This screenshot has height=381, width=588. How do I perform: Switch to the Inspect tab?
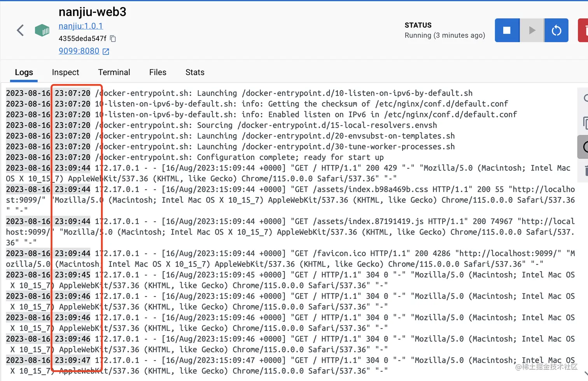65,72
